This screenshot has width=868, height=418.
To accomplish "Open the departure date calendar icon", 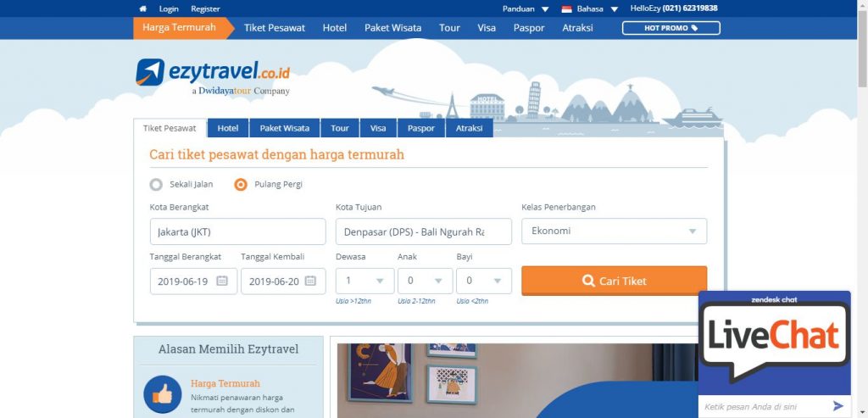I will pos(222,281).
